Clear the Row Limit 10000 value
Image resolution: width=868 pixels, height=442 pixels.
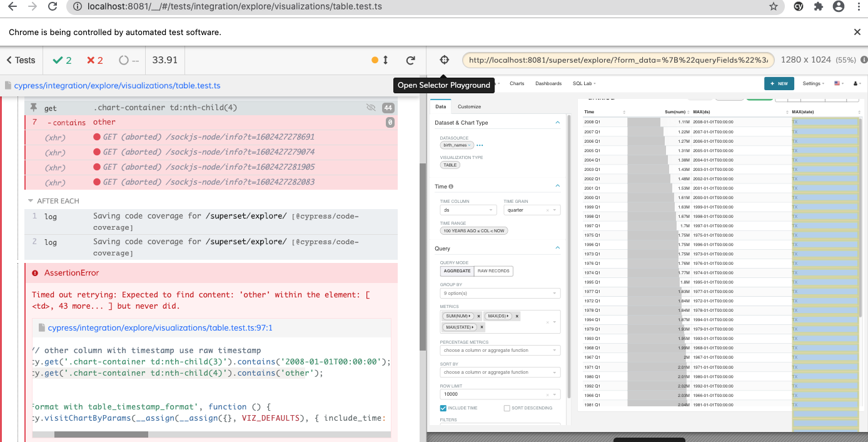pyautogui.click(x=547, y=394)
